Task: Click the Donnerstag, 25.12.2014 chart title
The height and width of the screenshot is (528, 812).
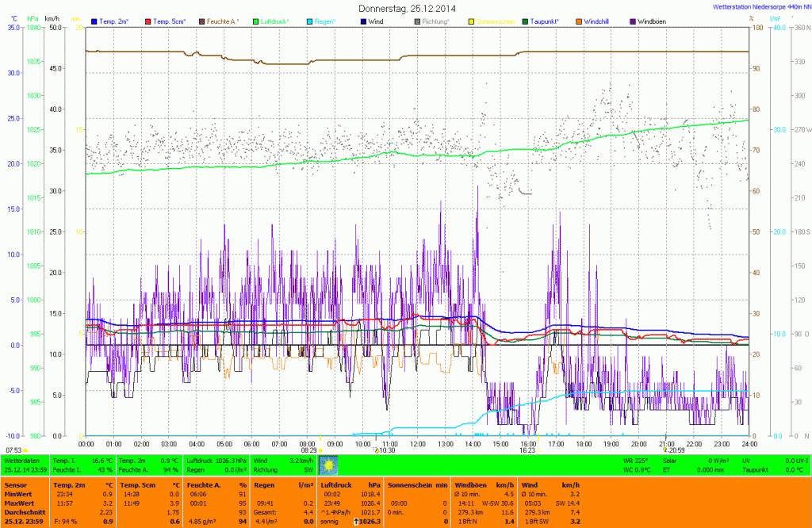Action: pyautogui.click(x=407, y=7)
